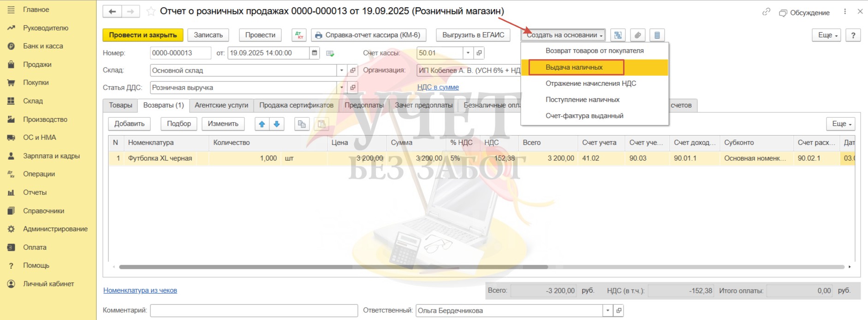
Task: Add document to favorites with the star
Action: (x=151, y=12)
